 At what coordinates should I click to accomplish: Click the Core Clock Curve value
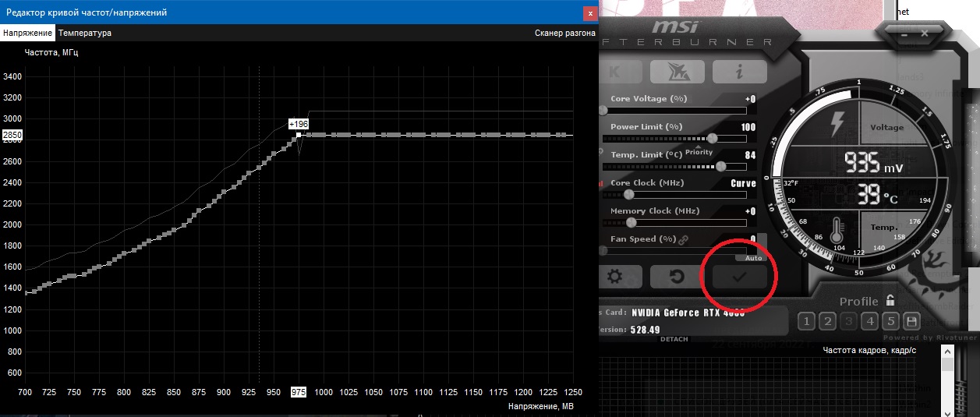point(743,183)
